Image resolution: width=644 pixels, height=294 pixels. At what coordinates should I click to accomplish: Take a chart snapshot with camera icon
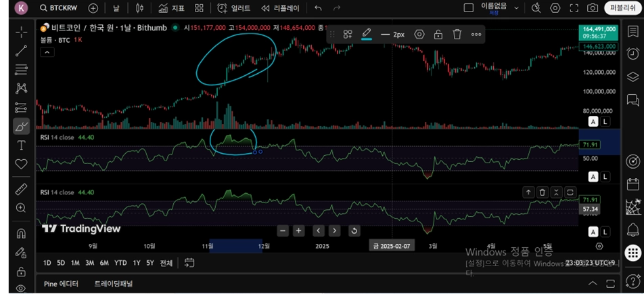(593, 8)
